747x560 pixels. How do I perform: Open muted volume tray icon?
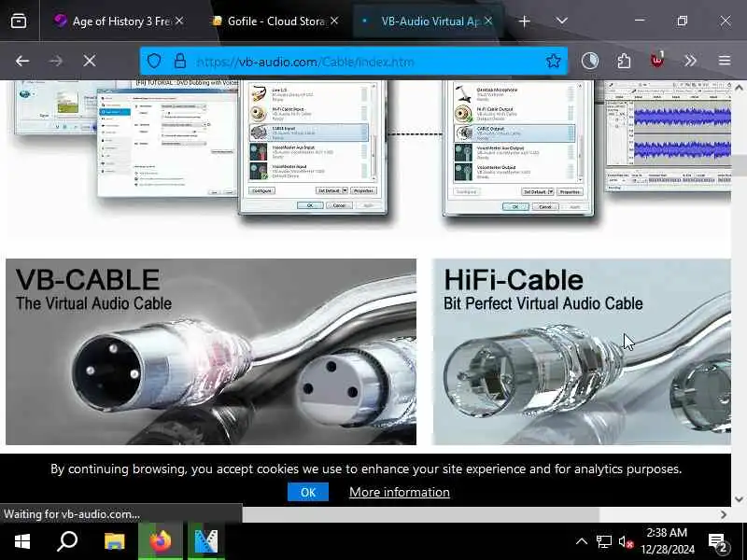point(626,541)
